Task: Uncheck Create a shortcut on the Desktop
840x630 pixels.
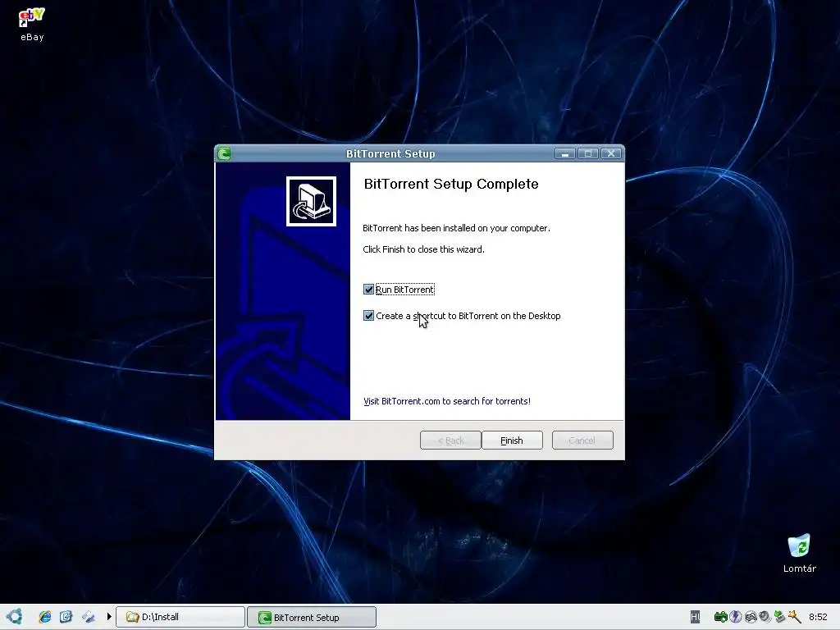Action: pos(368,316)
